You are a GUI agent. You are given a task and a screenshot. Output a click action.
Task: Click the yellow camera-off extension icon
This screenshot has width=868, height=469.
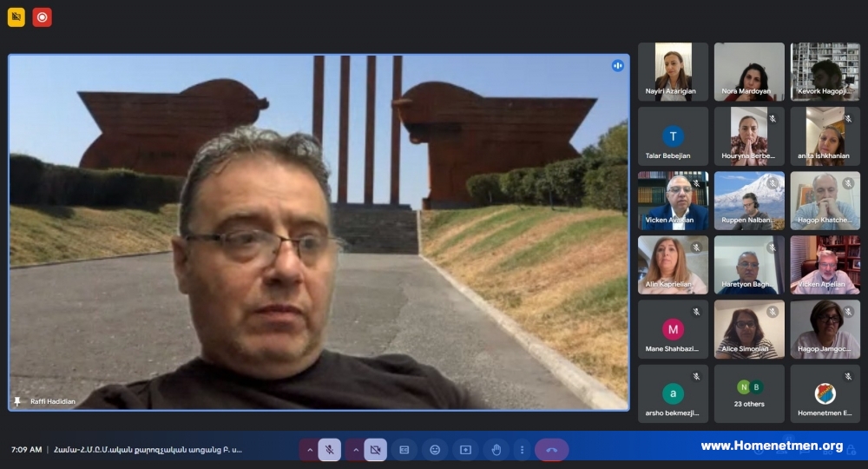(16, 17)
